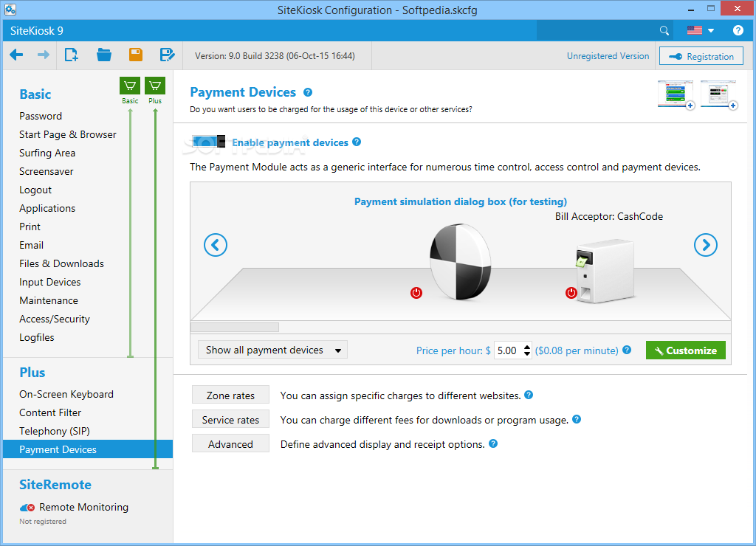This screenshot has width=756, height=546.
Task: Show previous payment device in the carousel
Action: point(216,245)
